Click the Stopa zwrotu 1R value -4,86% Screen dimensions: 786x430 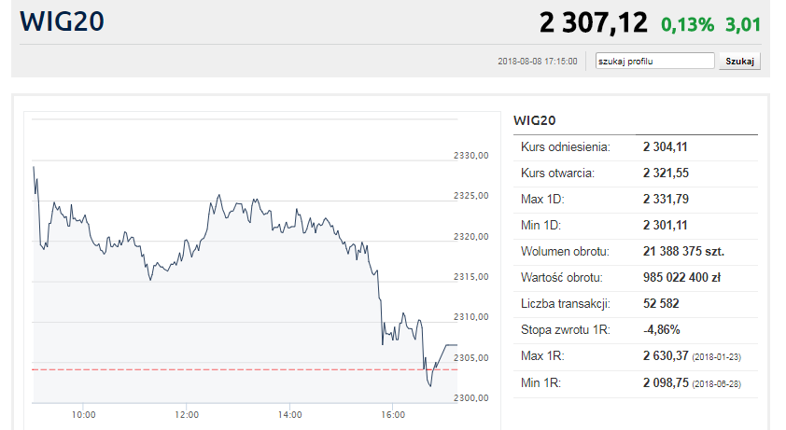click(x=662, y=329)
